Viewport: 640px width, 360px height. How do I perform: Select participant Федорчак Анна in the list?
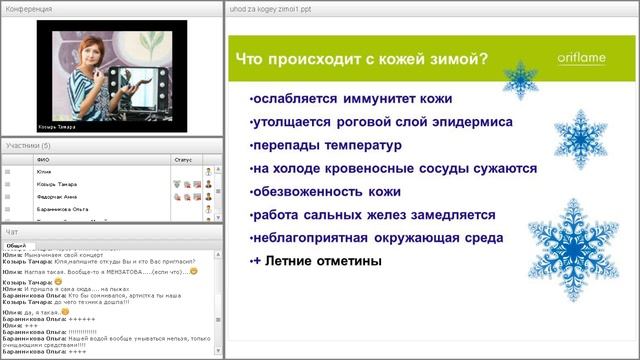[x=57, y=197]
